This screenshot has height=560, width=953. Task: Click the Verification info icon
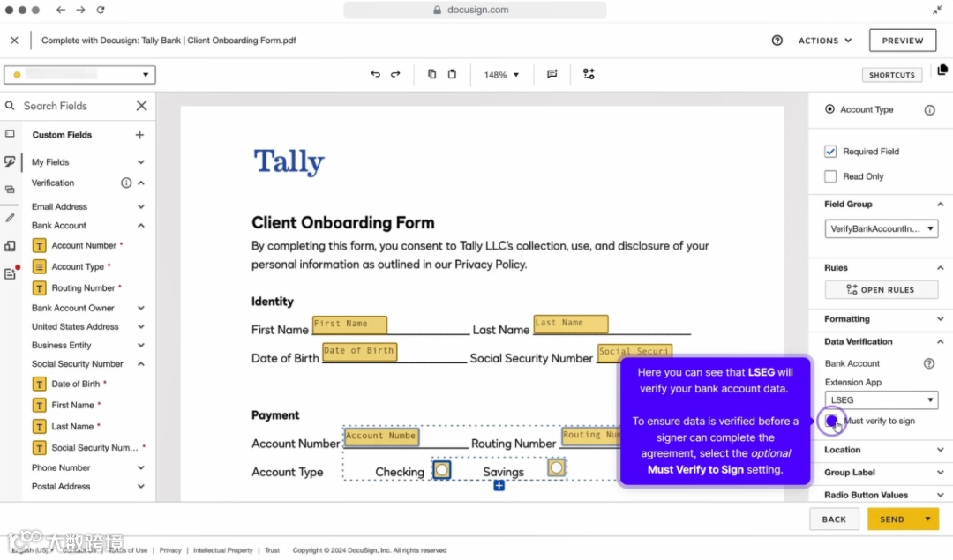(126, 183)
